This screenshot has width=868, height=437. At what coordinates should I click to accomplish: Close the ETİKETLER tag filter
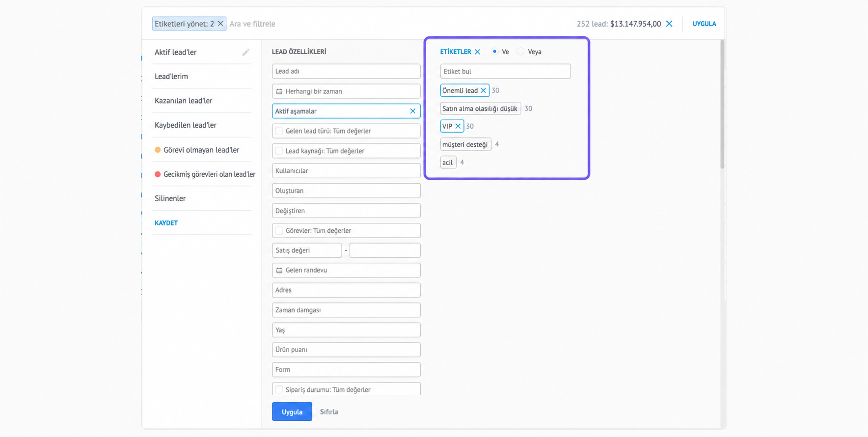point(477,52)
